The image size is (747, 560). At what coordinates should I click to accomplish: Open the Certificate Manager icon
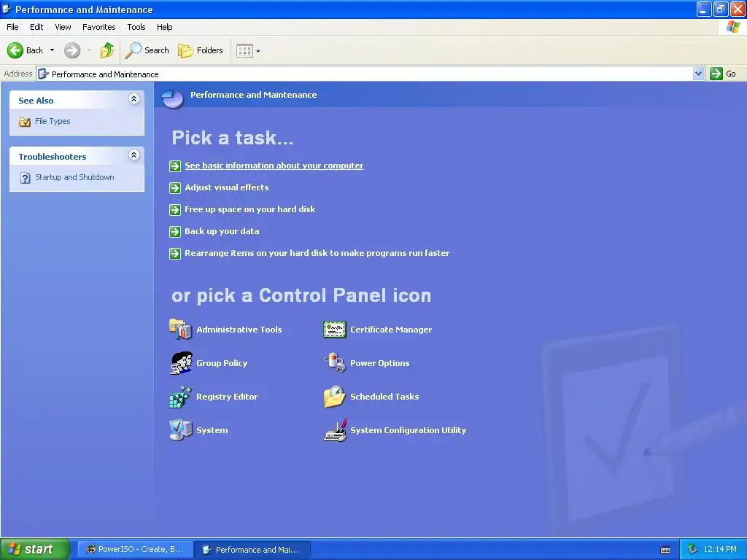(334, 329)
